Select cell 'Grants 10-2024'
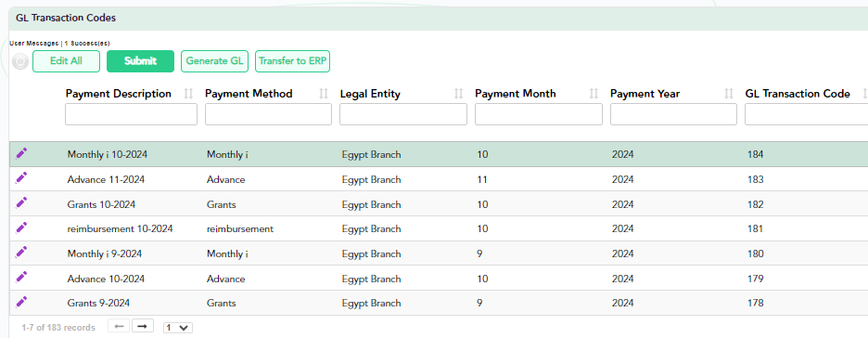868x338 pixels. [101, 204]
